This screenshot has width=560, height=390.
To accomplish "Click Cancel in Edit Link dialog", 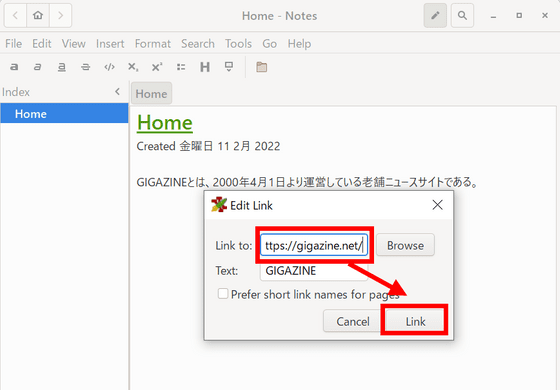I will click(352, 321).
